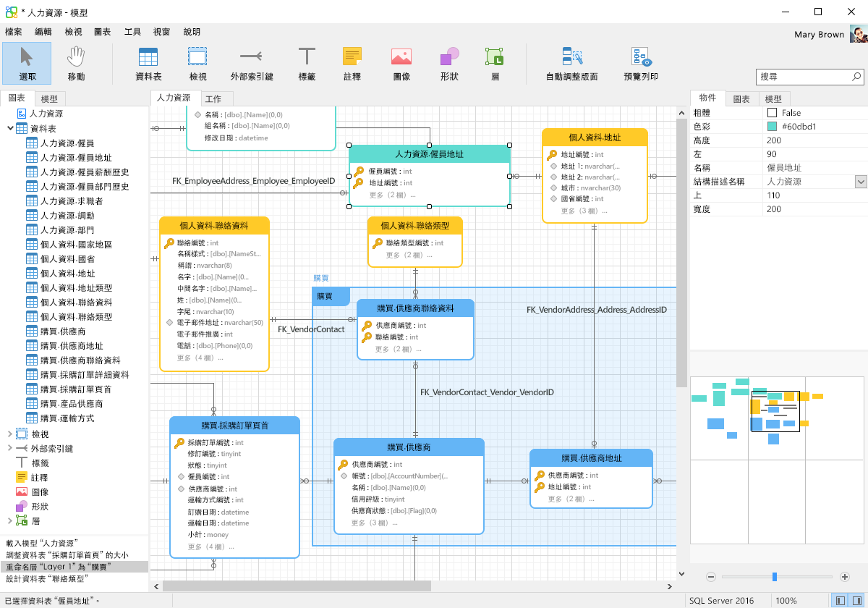This screenshot has height=608, width=868.
Task: Click the #60dbd1 color swatch
Action: click(x=772, y=127)
